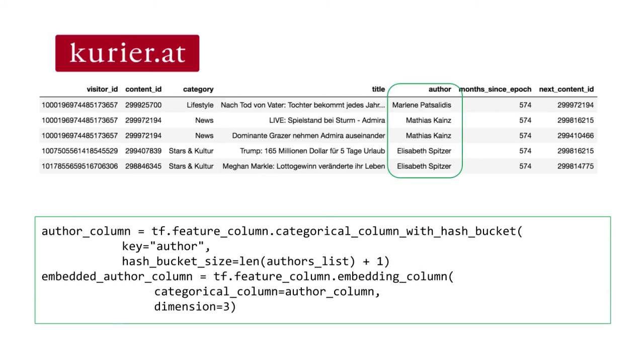Click next_content_id value 299814775

point(576,166)
